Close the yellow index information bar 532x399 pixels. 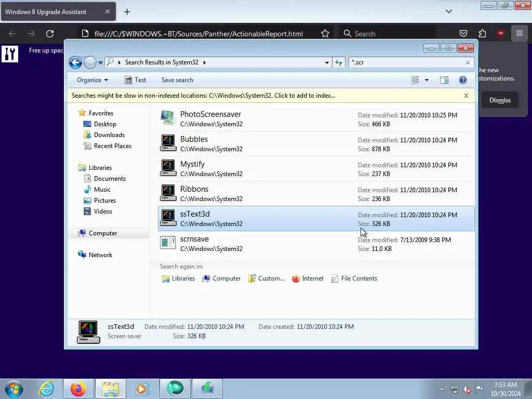click(466, 96)
